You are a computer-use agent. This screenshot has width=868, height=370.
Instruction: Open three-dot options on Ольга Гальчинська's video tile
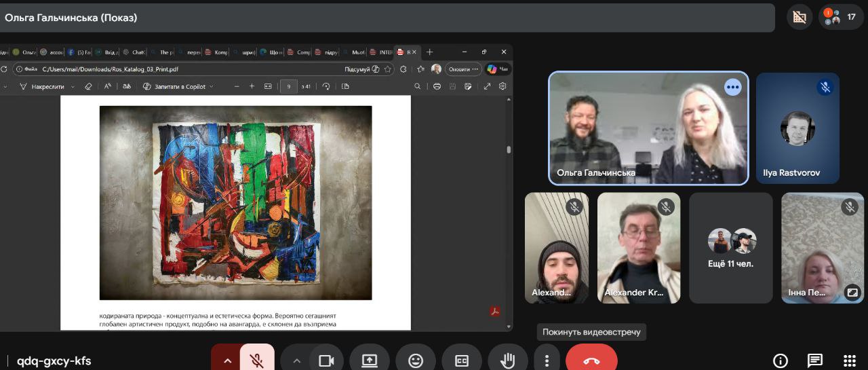(x=732, y=88)
